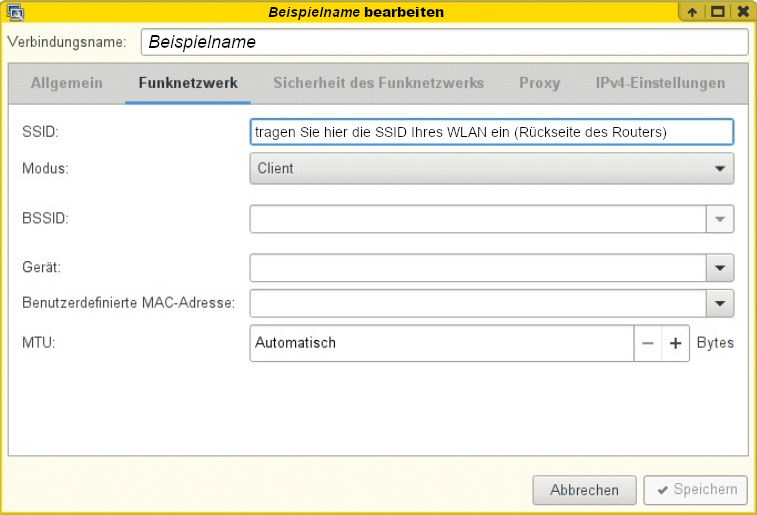Open the window menu icon in title bar
The height and width of the screenshot is (515, 757).
[x=14, y=12]
